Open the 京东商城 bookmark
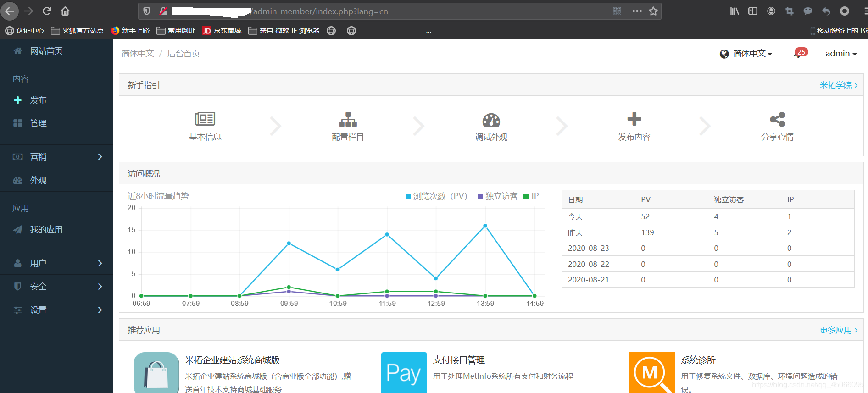868x393 pixels. tap(222, 31)
